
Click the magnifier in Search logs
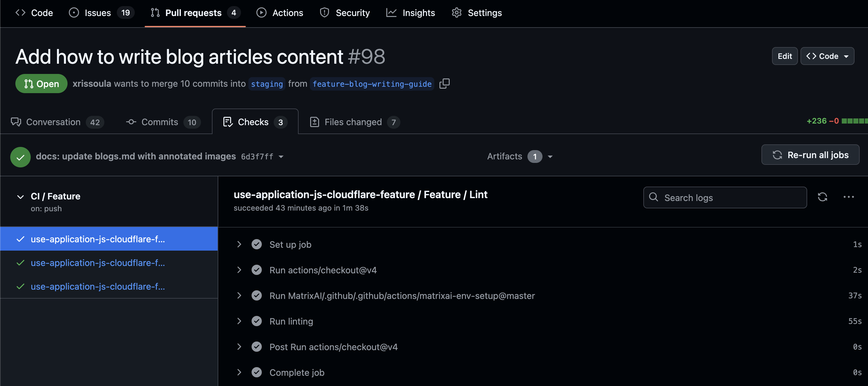click(654, 197)
